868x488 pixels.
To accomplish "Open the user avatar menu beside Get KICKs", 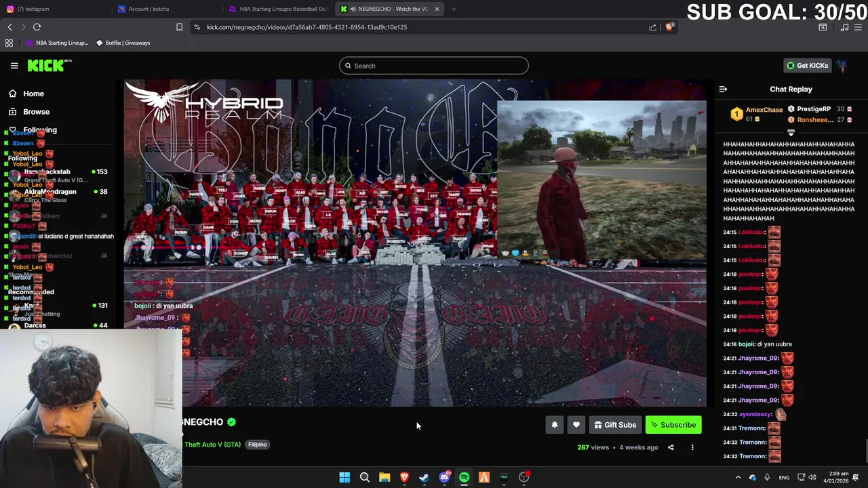I will coord(842,66).
